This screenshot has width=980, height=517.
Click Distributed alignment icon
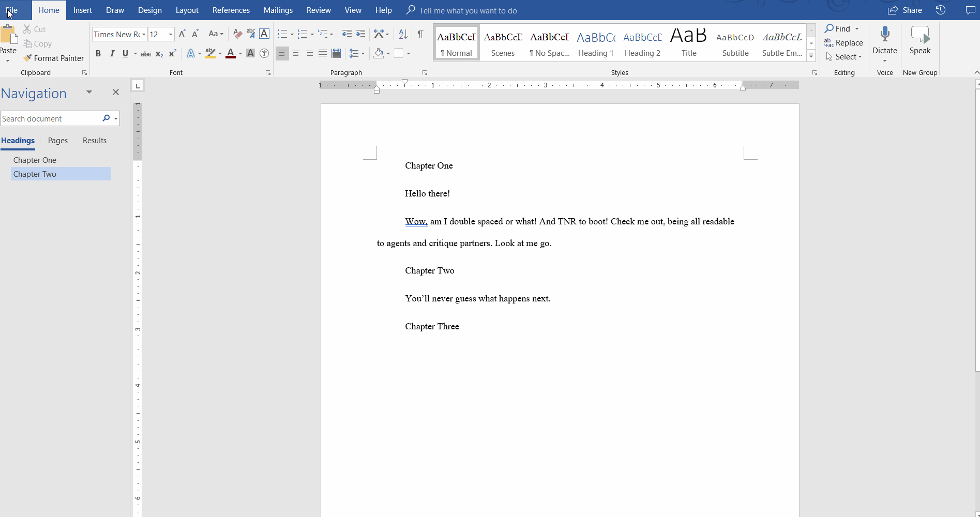pyautogui.click(x=336, y=53)
